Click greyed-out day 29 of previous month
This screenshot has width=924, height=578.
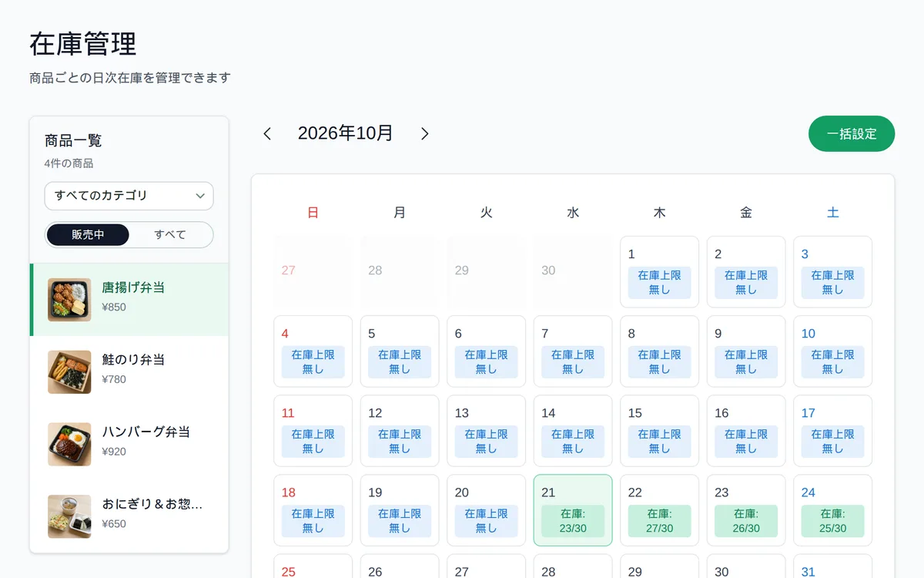pos(487,272)
